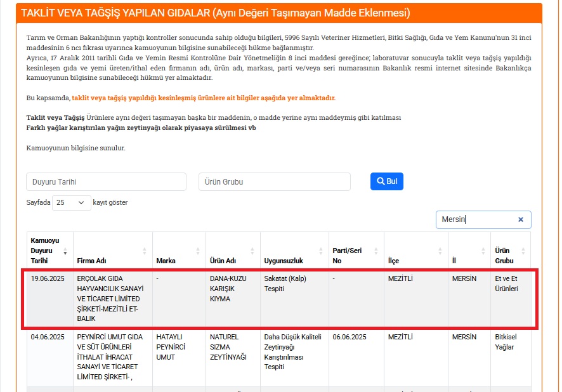Click MEZİTLİ cell in ERÇOLAK row
The height and width of the screenshot is (392, 562).
tap(415, 298)
